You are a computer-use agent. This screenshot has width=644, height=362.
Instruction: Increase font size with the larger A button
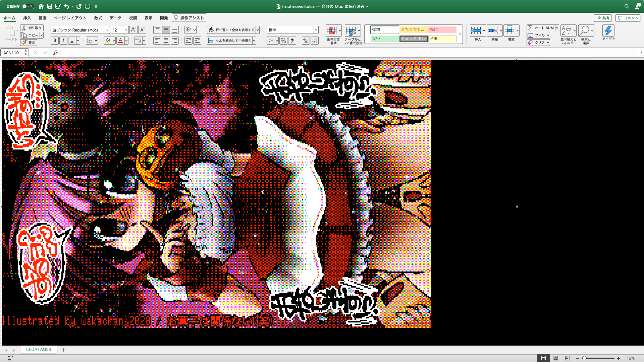pos(133,30)
